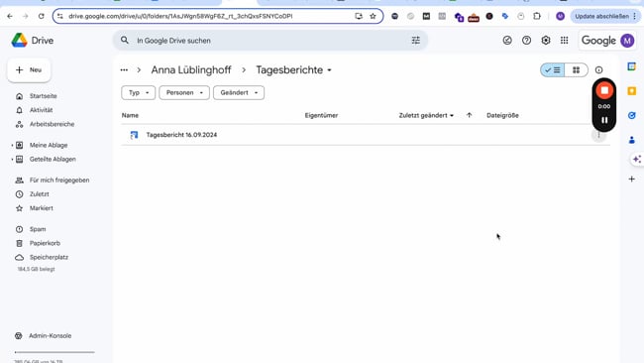Open Contacts side panel icon
The height and width of the screenshot is (363, 644).
(x=632, y=140)
